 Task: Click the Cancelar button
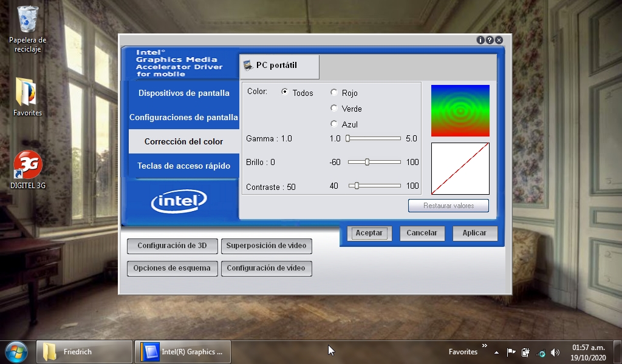point(422,233)
